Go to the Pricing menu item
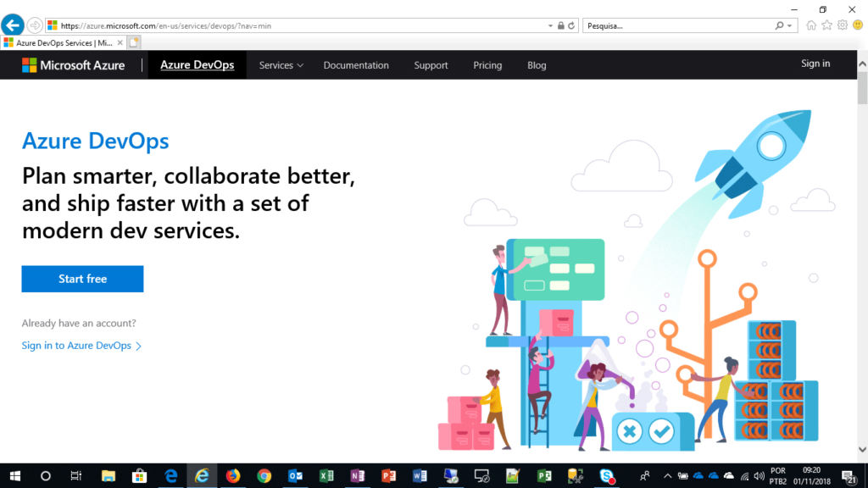The height and width of the screenshot is (488, 868). click(487, 65)
